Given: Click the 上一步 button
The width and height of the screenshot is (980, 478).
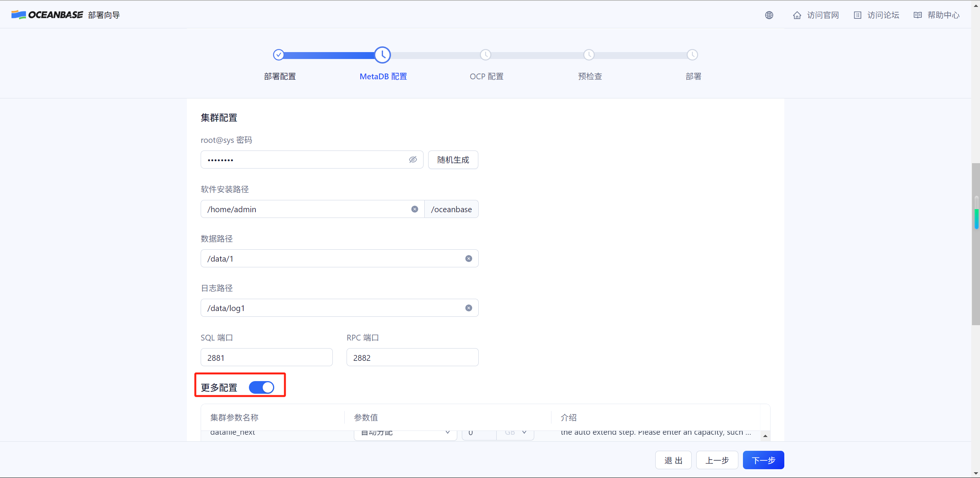Looking at the screenshot, I should tap(717, 460).
